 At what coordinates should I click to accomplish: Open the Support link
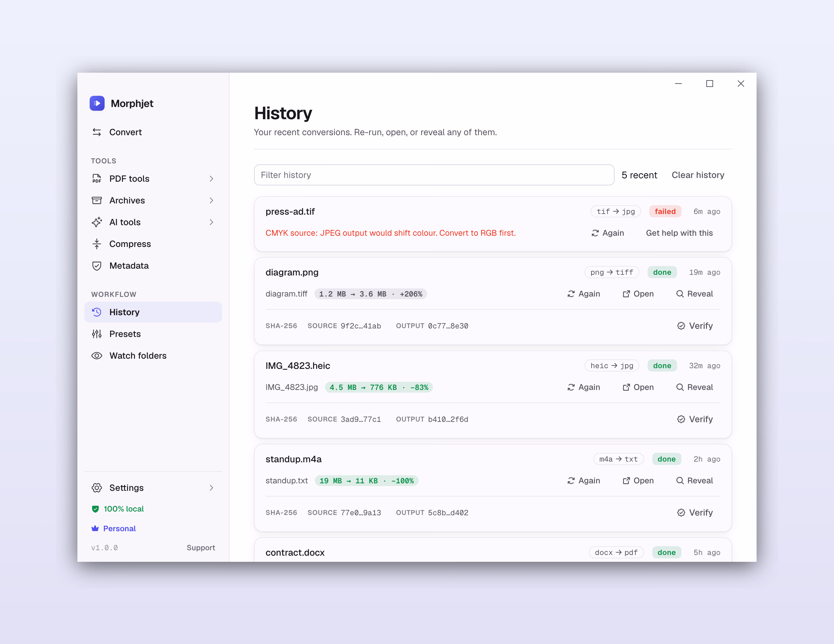coord(201,548)
